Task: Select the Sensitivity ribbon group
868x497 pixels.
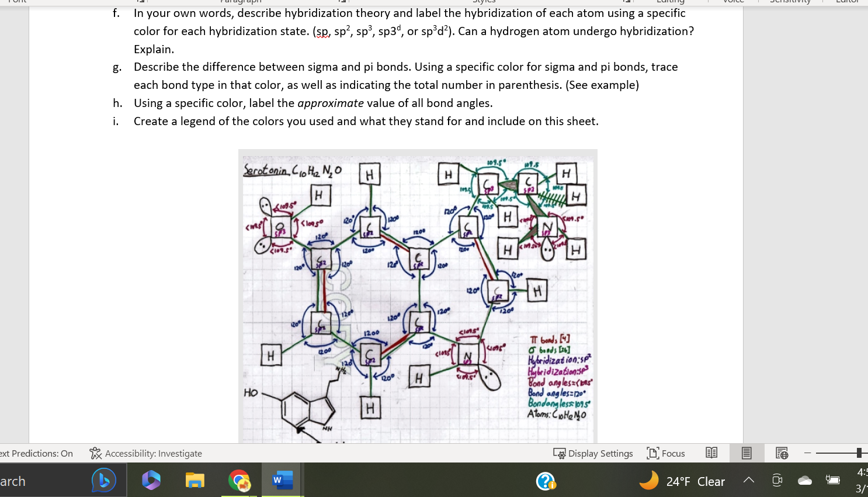Action: coord(790,2)
